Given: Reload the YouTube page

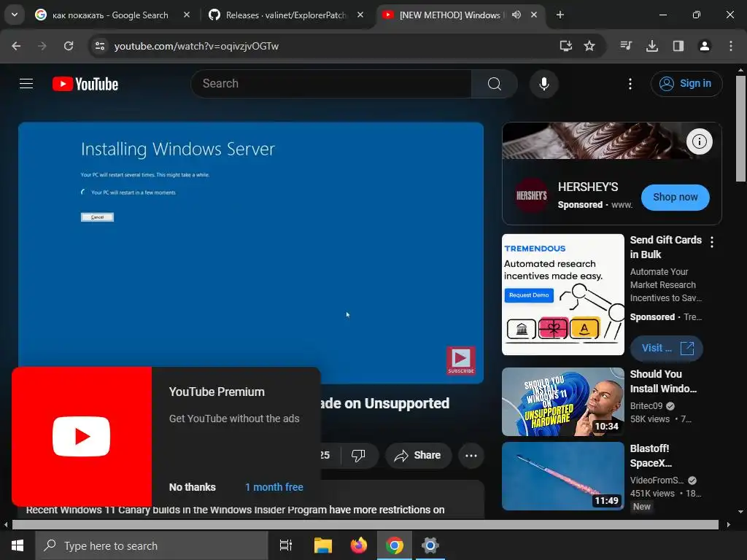Looking at the screenshot, I should tap(69, 46).
